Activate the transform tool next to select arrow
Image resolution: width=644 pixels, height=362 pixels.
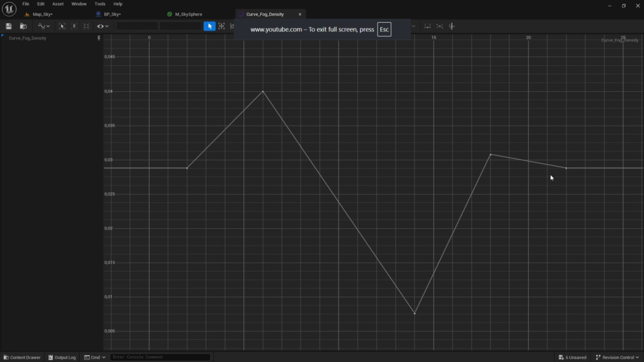[x=222, y=26]
